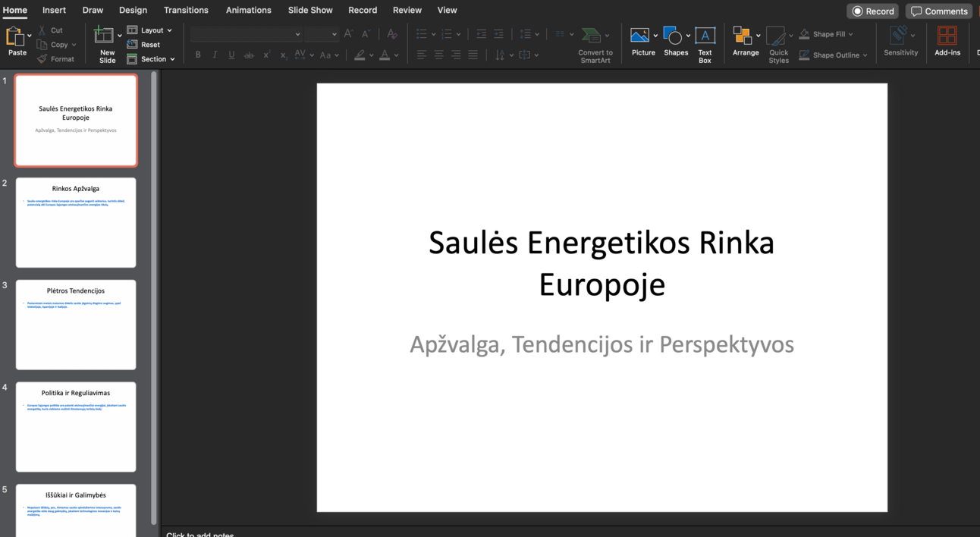Toggle Bold formatting
The height and width of the screenshot is (537, 980).
198,55
